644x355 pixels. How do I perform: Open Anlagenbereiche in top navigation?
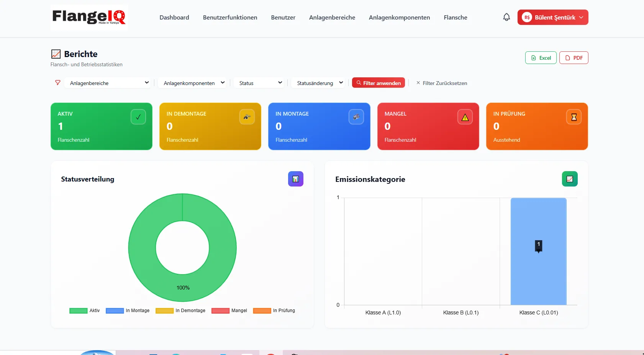pos(332,17)
